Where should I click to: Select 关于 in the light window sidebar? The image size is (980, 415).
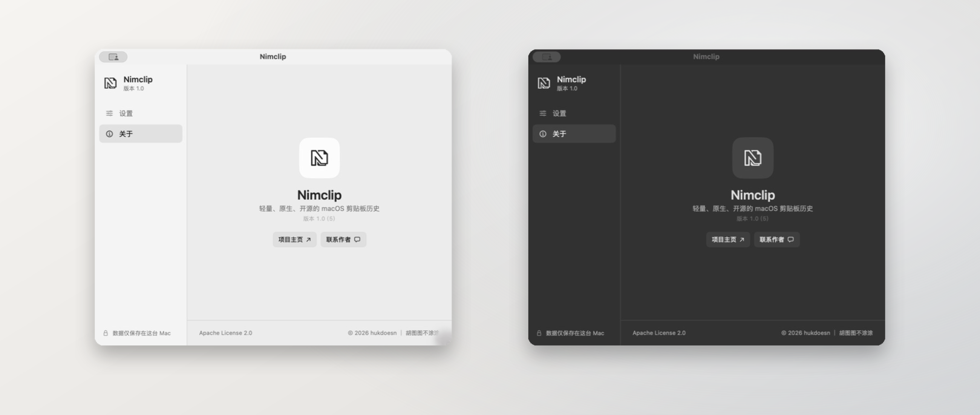(x=141, y=134)
